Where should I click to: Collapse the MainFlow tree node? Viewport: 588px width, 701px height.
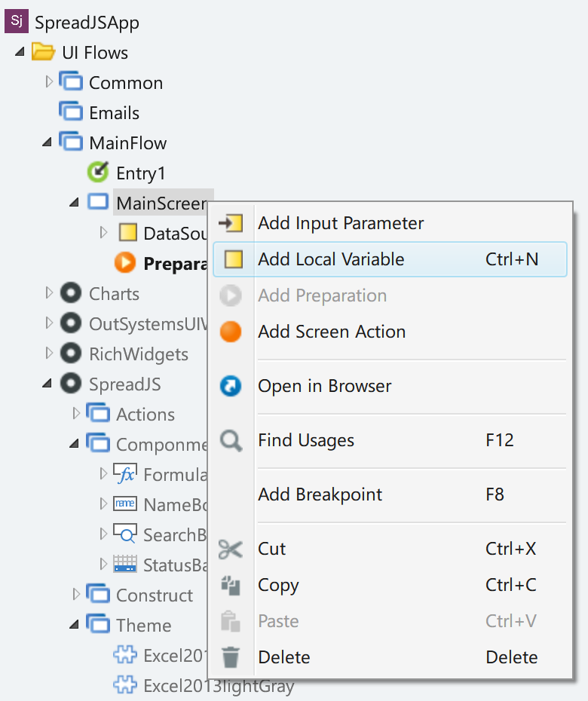47,142
